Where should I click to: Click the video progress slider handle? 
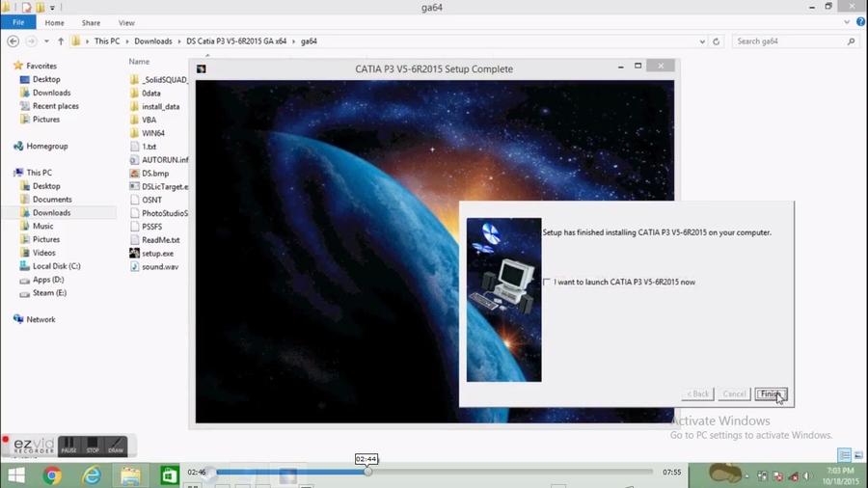(367, 472)
